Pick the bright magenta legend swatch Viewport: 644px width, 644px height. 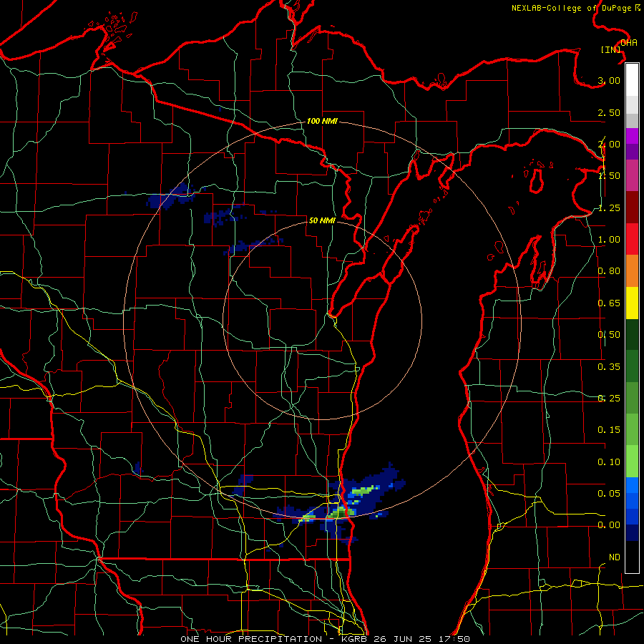(632, 136)
